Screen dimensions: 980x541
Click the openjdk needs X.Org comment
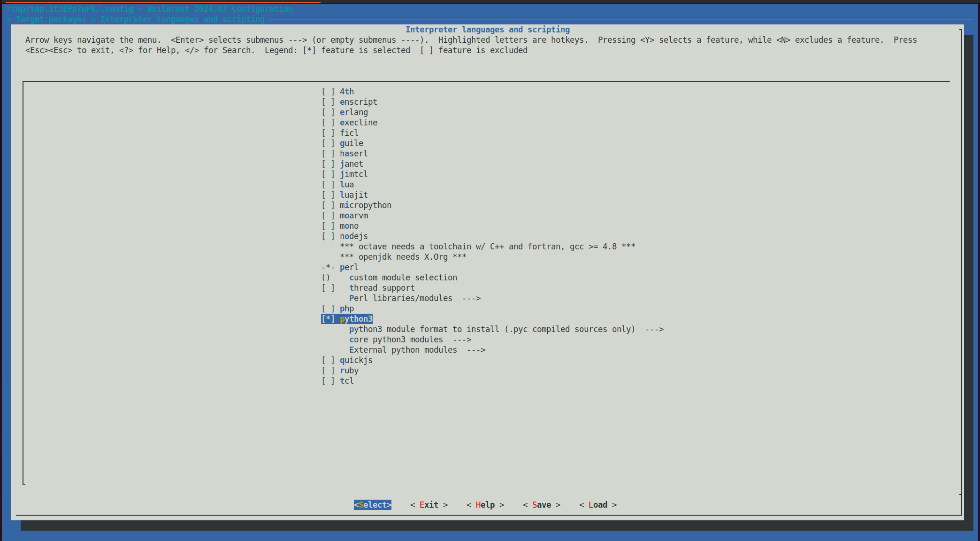pyautogui.click(x=403, y=257)
